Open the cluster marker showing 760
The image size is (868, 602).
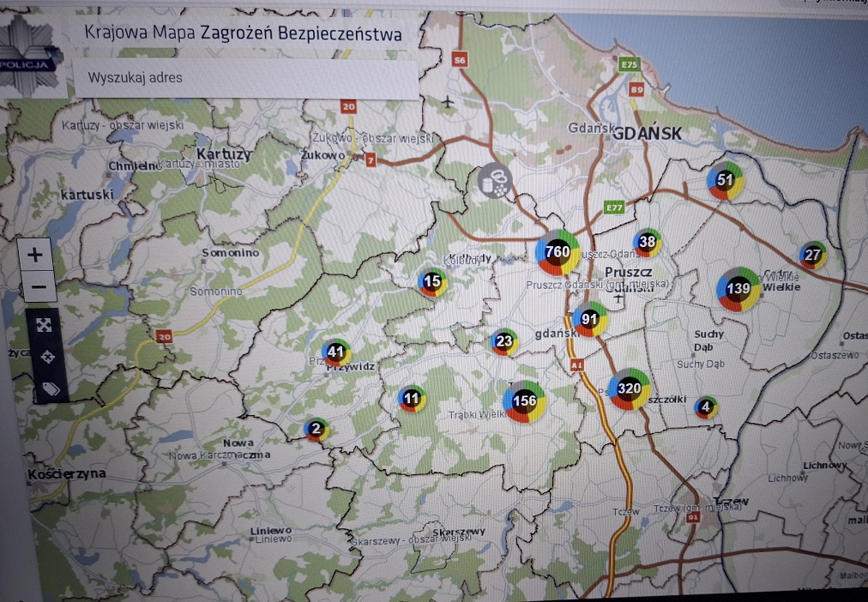(x=558, y=252)
